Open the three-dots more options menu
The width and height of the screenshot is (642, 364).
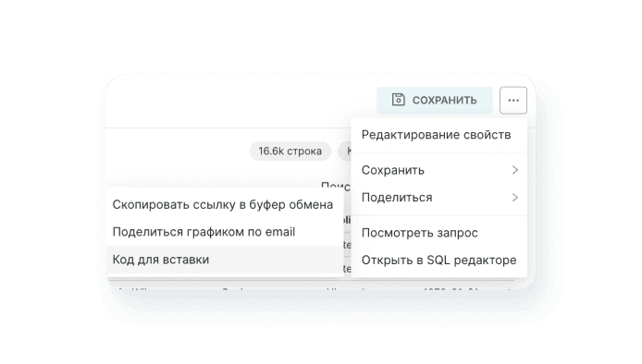513,100
